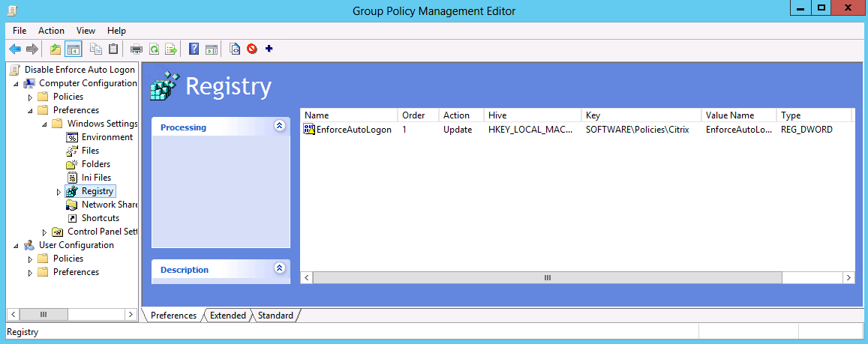Click the blue plus Add new item icon
This screenshot has height=344, width=868.
tap(269, 49)
